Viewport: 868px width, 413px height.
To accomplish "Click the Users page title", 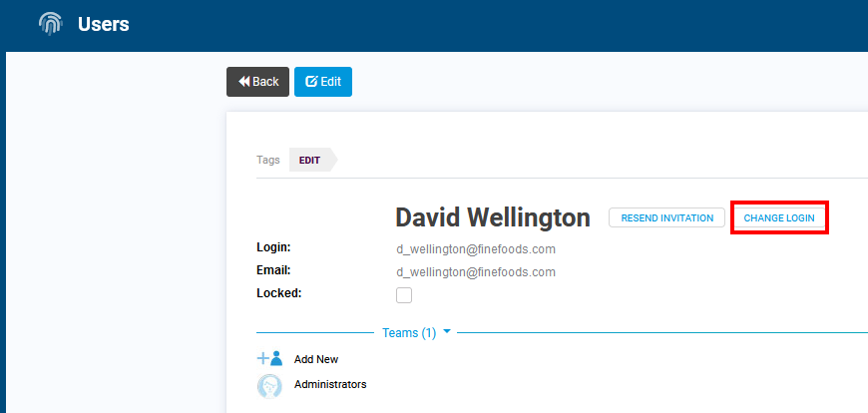I will tap(104, 24).
